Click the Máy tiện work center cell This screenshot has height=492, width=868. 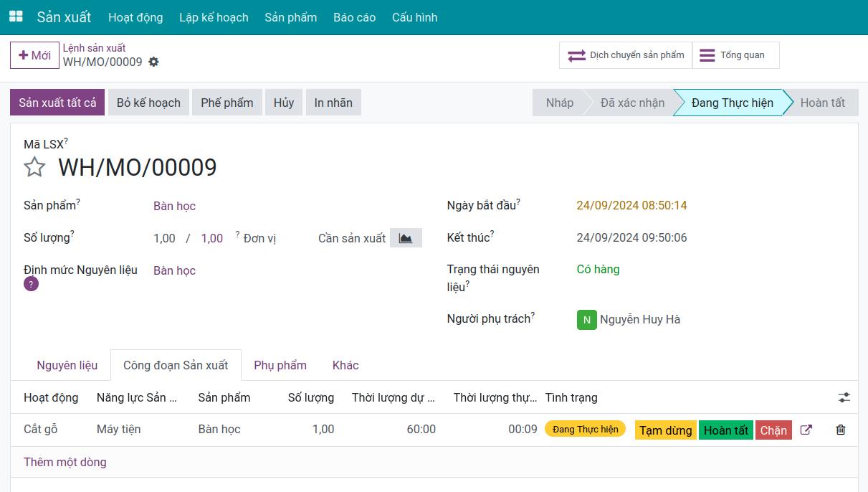point(119,430)
